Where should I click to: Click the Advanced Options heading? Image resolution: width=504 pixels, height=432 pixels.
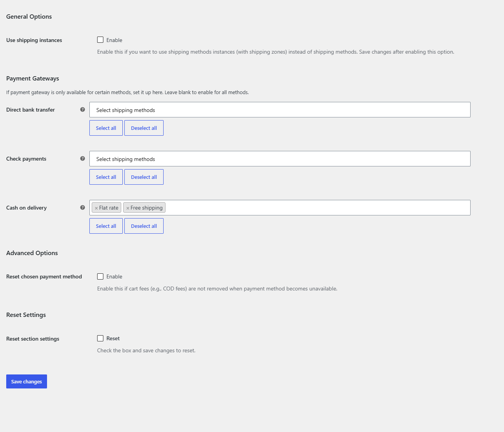[32, 253]
